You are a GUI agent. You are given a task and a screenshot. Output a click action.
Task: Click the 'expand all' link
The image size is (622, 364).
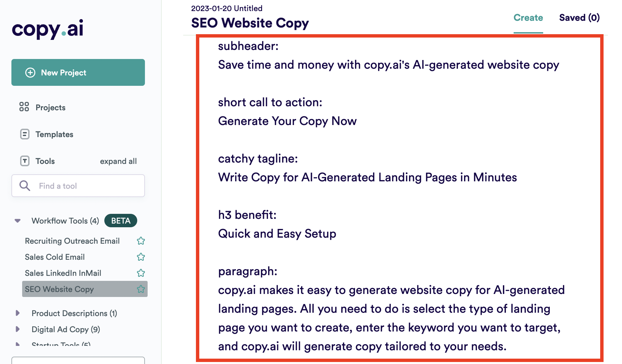(118, 161)
